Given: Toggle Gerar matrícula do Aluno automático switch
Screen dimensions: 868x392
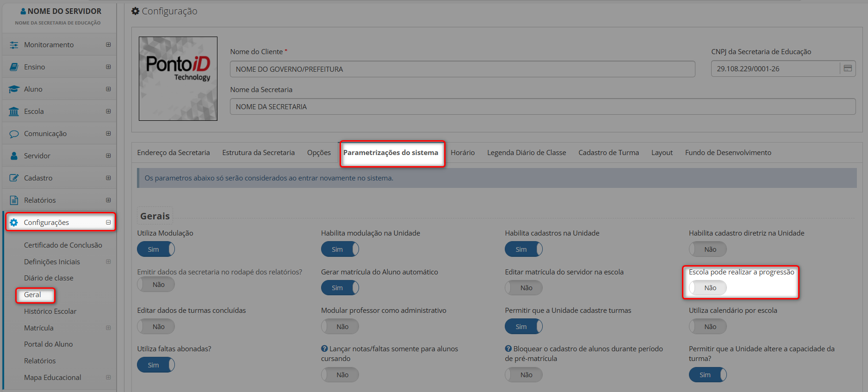Looking at the screenshot, I should coord(340,288).
